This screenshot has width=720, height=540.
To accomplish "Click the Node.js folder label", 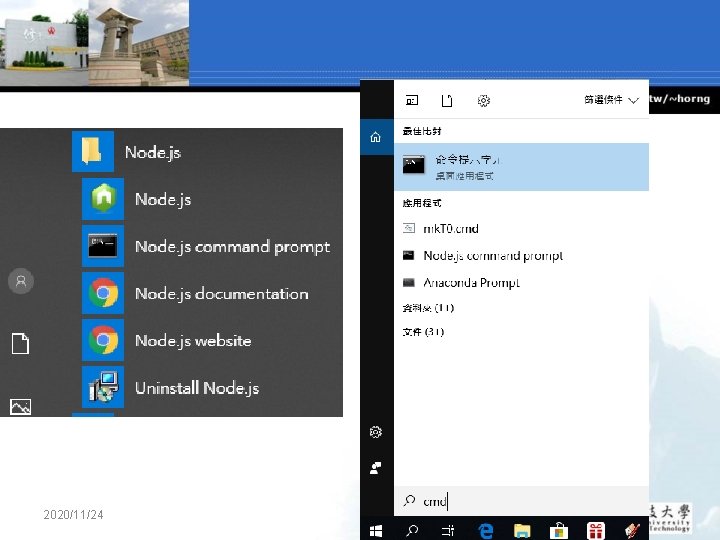I will [x=153, y=152].
